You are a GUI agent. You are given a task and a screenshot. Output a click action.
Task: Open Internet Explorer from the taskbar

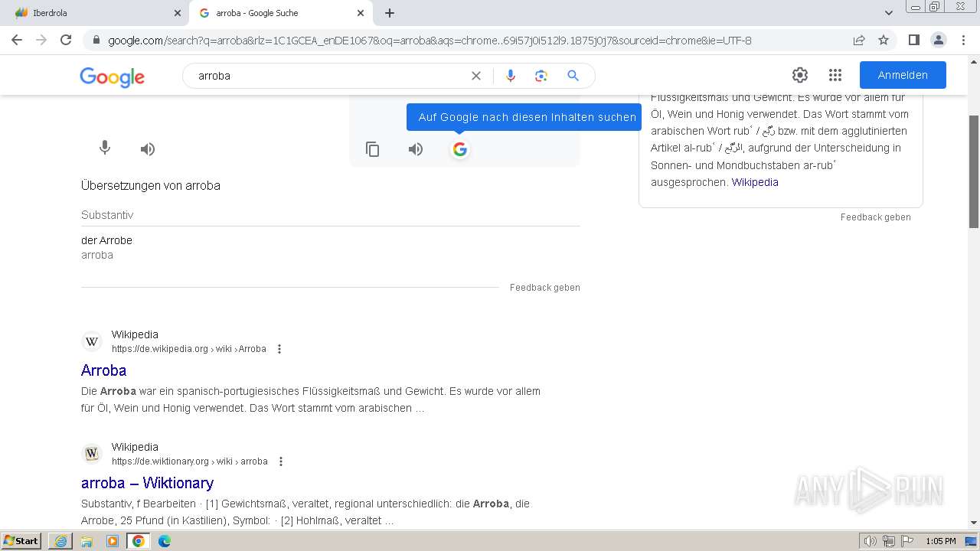pyautogui.click(x=60, y=541)
